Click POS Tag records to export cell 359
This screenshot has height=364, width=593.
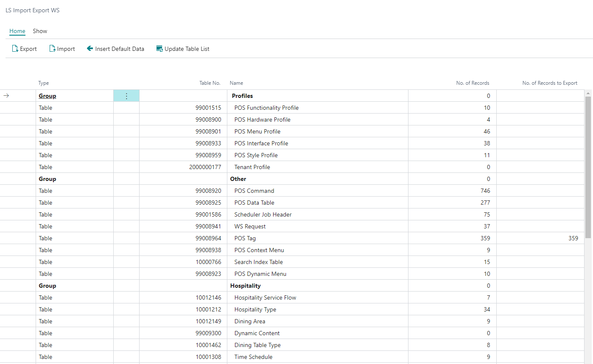coord(573,238)
